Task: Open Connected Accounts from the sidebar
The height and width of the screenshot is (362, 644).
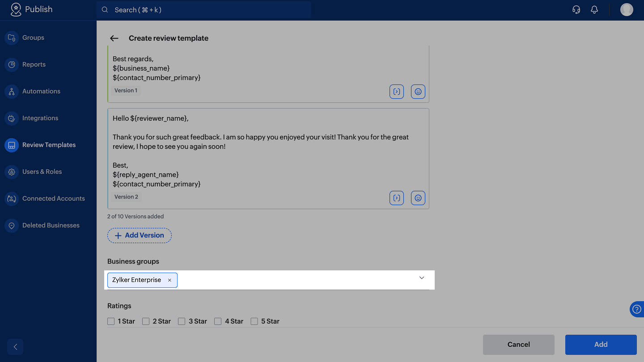Action: tap(53, 198)
